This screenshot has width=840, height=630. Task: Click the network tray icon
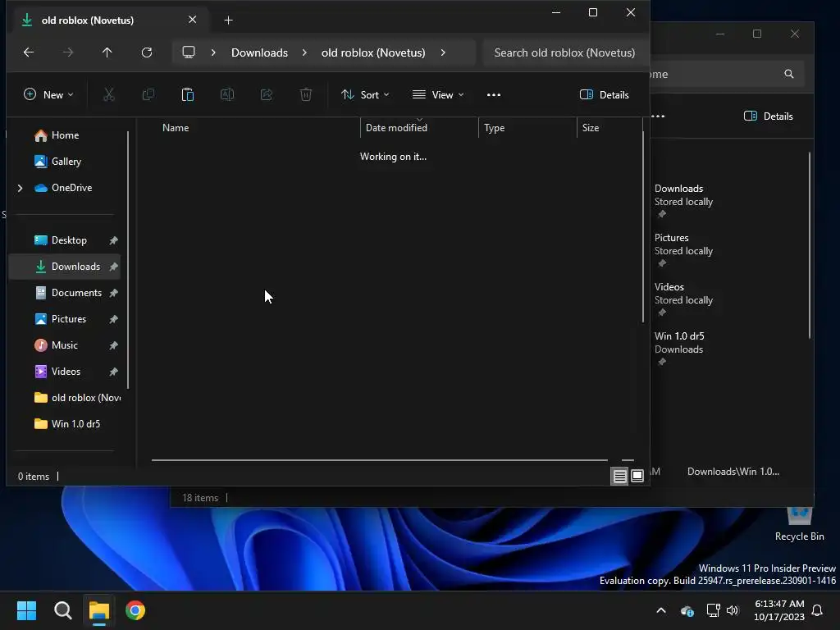(x=713, y=610)
